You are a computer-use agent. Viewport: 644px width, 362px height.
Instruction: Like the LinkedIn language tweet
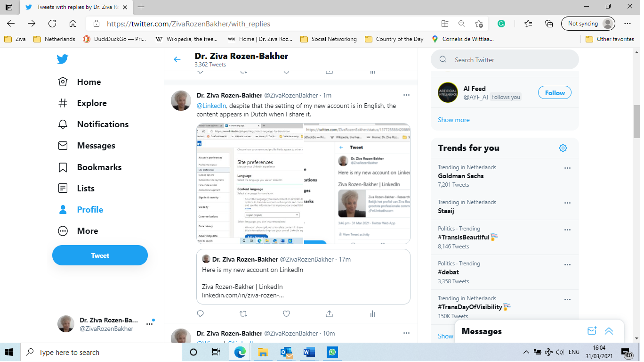click(286, 313)
